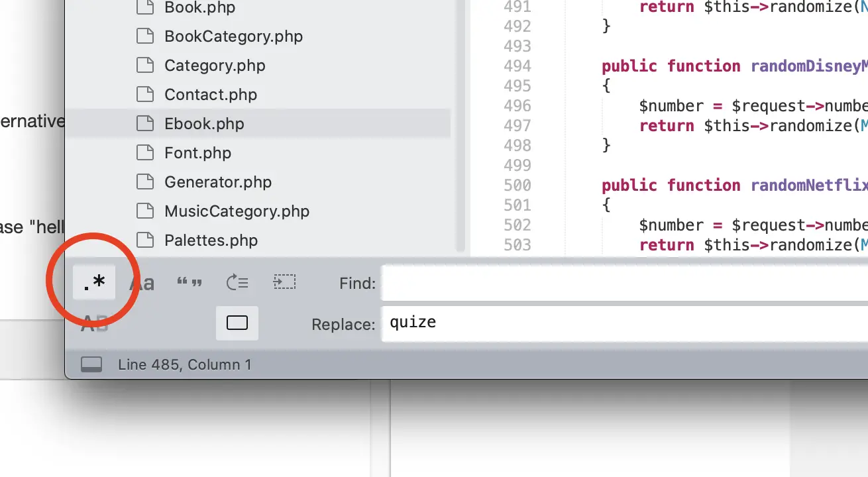Toggle the Aa case sensitive option
This screenshot has height=477, width=868.
(142, 283)
